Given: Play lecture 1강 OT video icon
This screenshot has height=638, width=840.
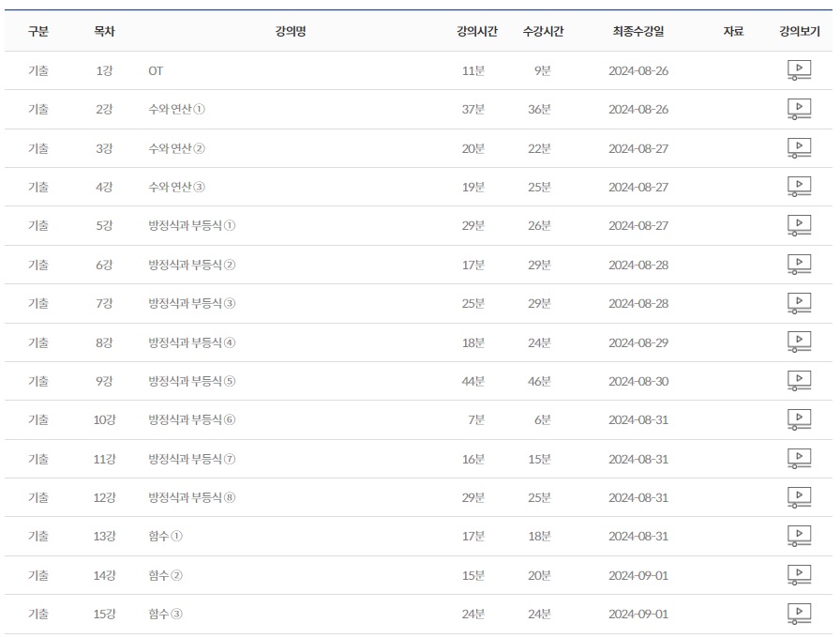Looking at the screenshot, I should click(x=799, y=70).
